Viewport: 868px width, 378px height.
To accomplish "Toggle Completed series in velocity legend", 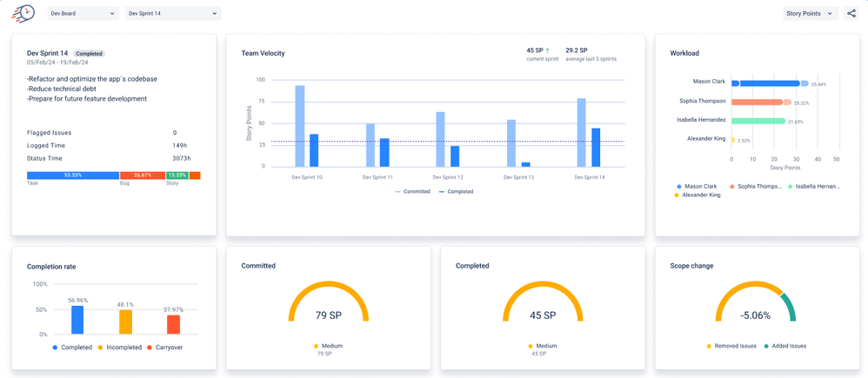I will coord(456,191).
